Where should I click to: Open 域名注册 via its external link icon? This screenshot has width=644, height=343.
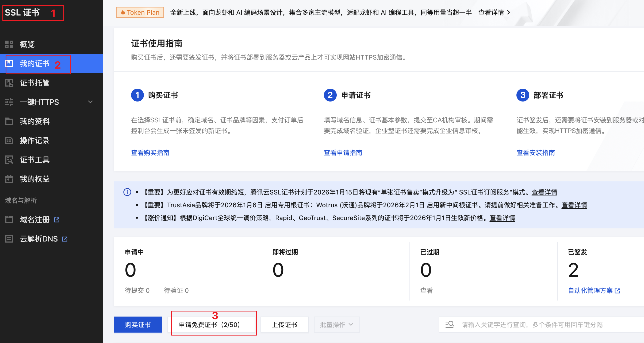(x=57, y=219)
